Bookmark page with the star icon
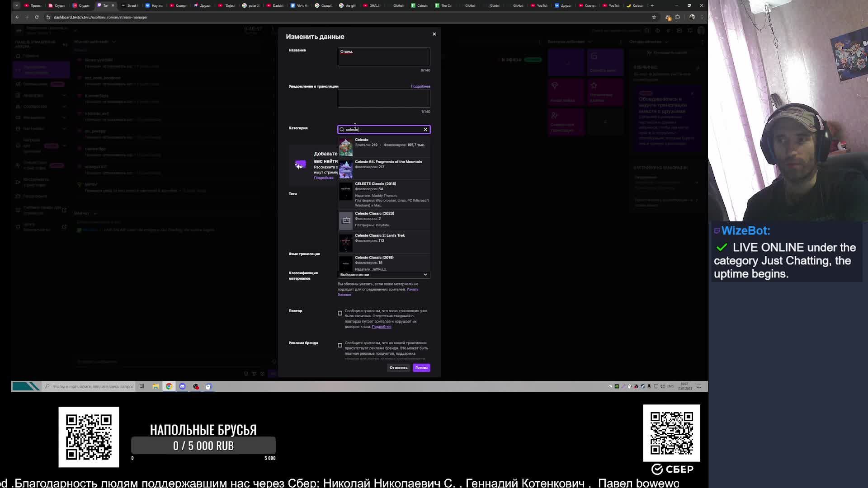Screen dimensions: 868x488 (654, 17)
